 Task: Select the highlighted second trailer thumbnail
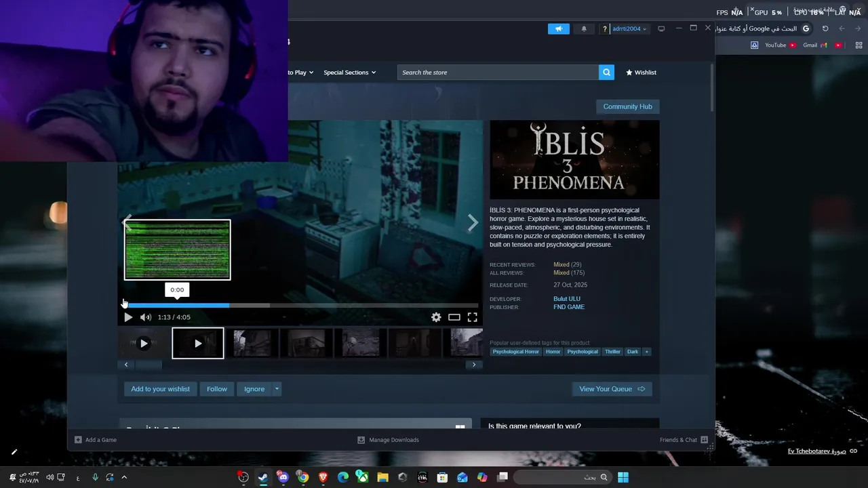(198, 344)
